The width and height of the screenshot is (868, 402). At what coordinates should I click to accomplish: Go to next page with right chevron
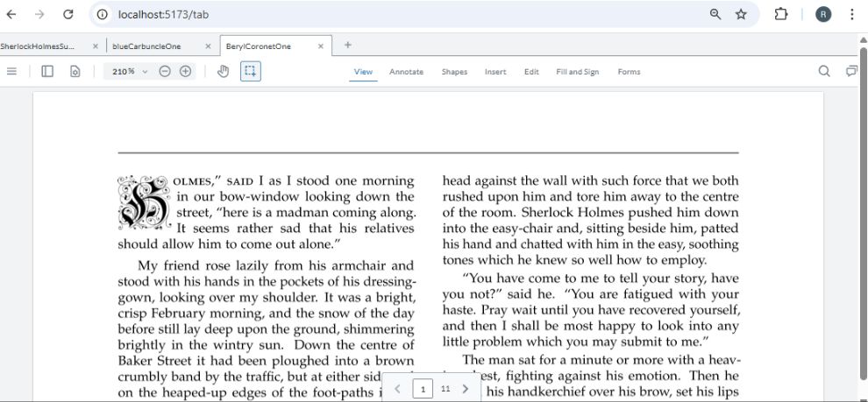point(465,389)
